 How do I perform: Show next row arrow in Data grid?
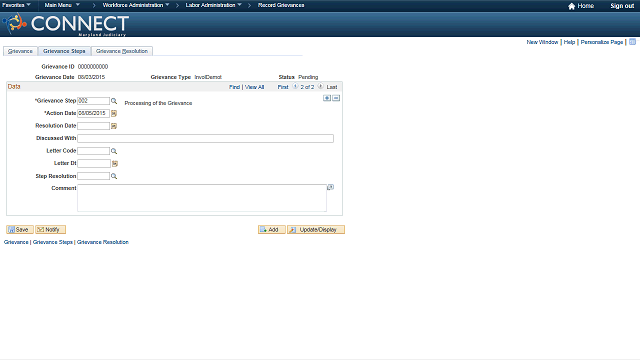pyautogui.click(x=320, y=87)
